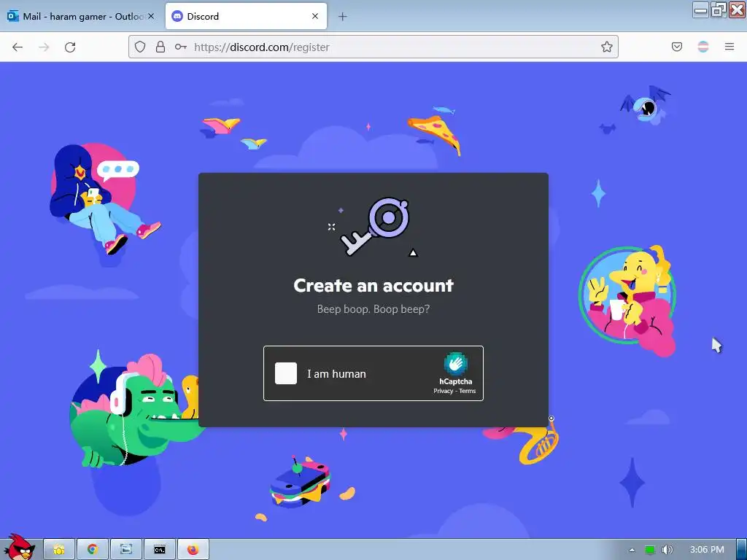This screenshot has width=747, height=560.
Task: Select the Discord browser tab
Action: coord(246,16)
